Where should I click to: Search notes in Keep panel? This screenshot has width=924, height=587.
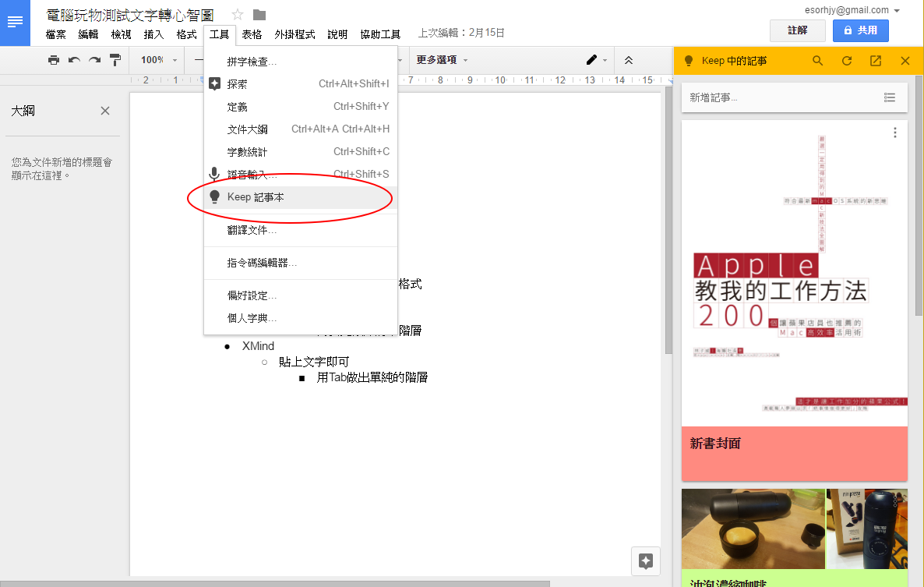click(817, 61)
